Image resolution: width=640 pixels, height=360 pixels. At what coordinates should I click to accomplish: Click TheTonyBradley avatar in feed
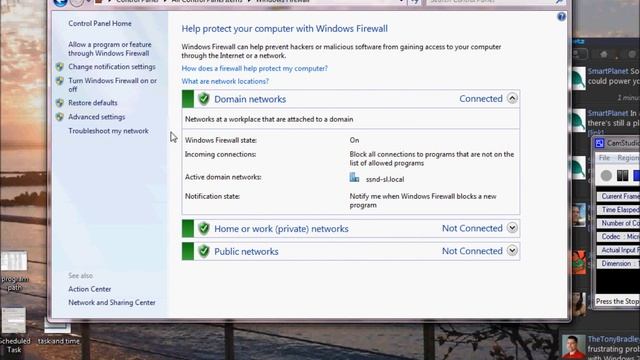point(573,347)
